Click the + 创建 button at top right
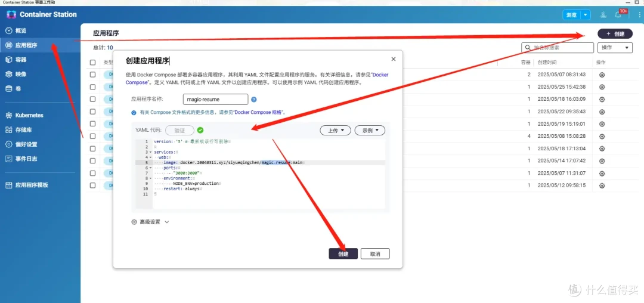The width and height of the screenshot is (644, 303). click(615, 34)
